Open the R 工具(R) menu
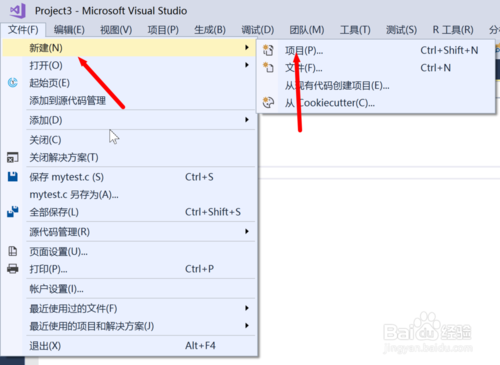The height and width of the screenshot is (365, 500). point(453,30)
